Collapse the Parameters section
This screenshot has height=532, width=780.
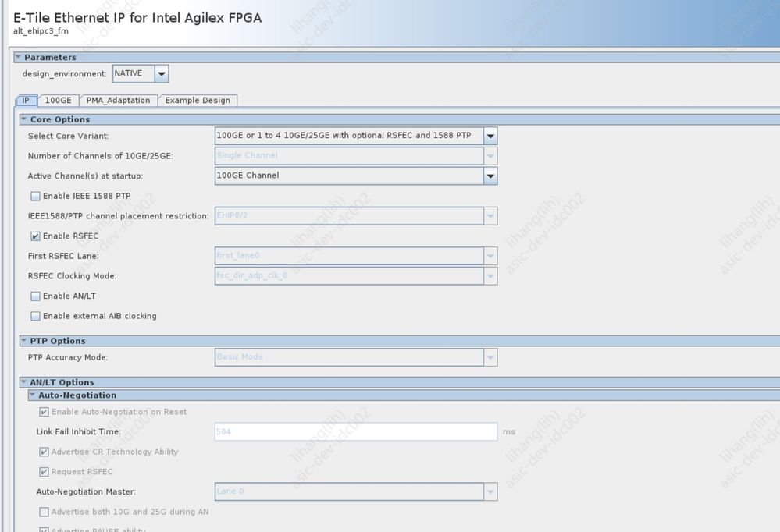(18, 57)
